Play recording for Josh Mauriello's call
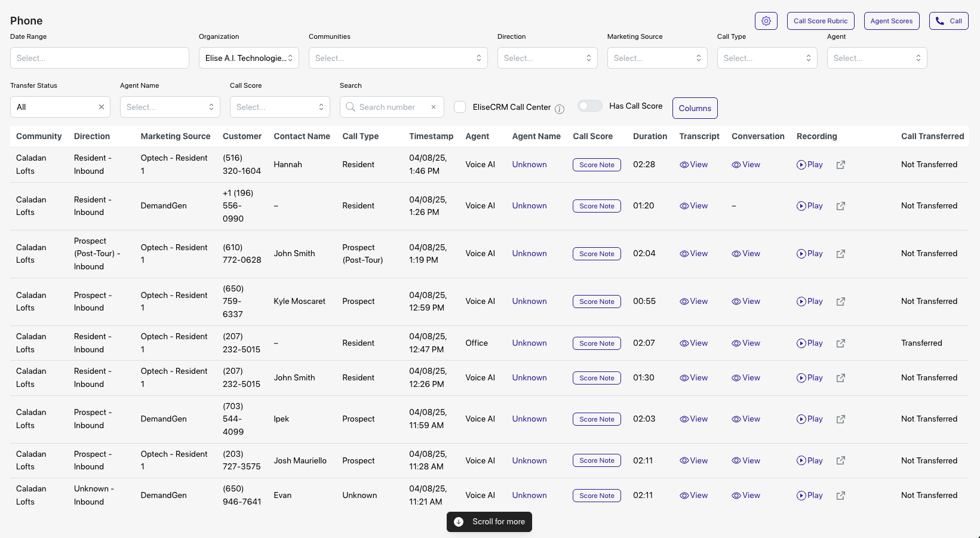 pos(810,460)
